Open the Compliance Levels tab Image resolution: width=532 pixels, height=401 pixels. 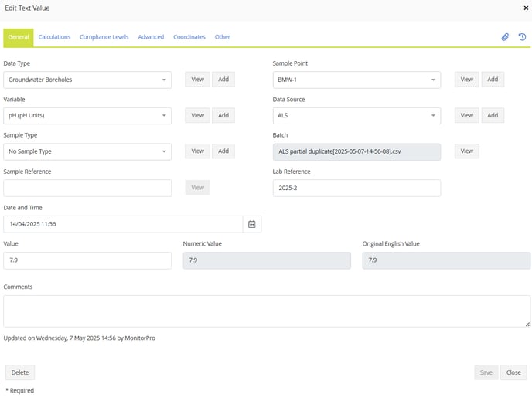pos(104,37)
